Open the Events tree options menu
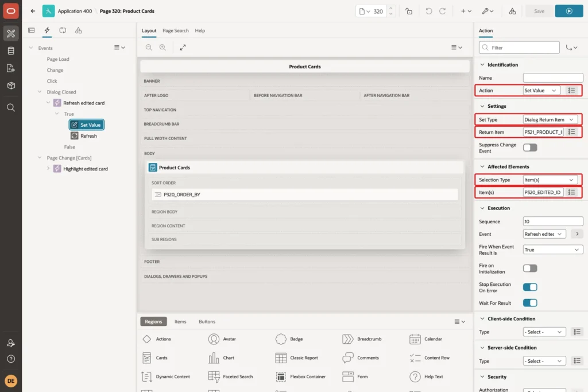The image size is (588, 392). [119, 48]
